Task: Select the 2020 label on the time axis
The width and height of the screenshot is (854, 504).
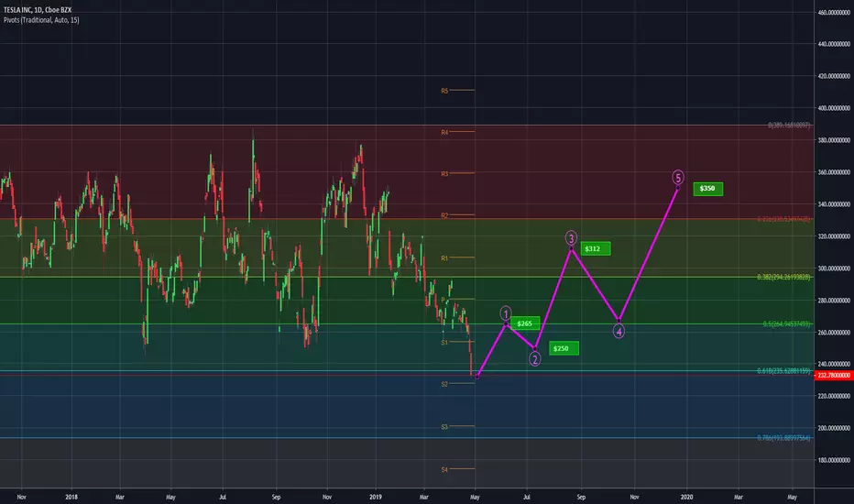Action: tap(687, 497)
